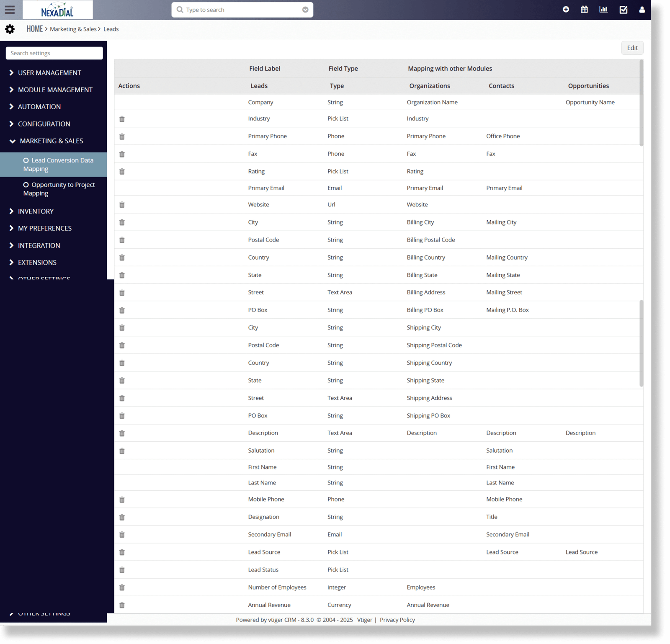Expand the Inventory section
Screen dimensions: 670x644
click(x=36, y=211)
